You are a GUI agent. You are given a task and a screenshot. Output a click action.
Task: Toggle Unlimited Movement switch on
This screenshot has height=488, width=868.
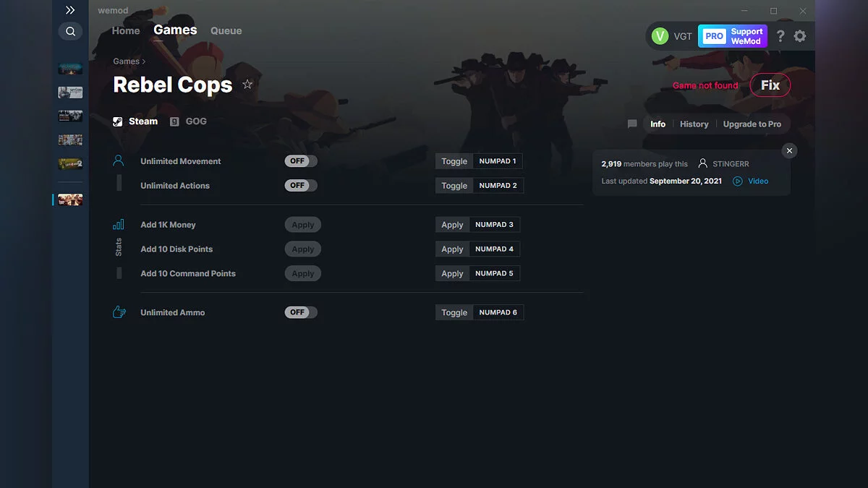pos(300,161)
